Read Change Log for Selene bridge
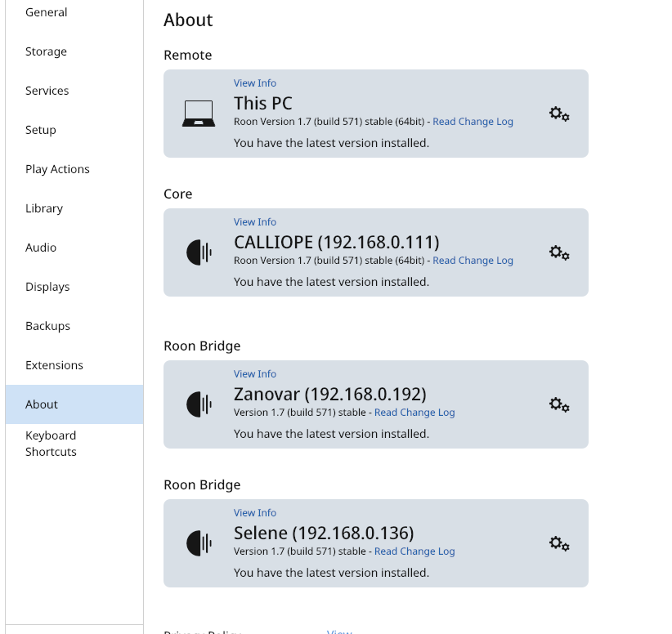Image resolution: width=672 pixels, height=634 pixels. click(414, 551)
